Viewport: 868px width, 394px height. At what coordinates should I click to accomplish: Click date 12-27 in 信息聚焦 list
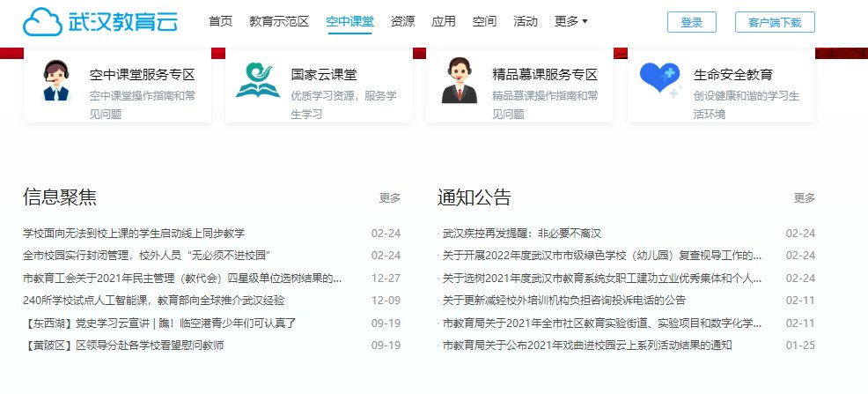tap(386, 279)
